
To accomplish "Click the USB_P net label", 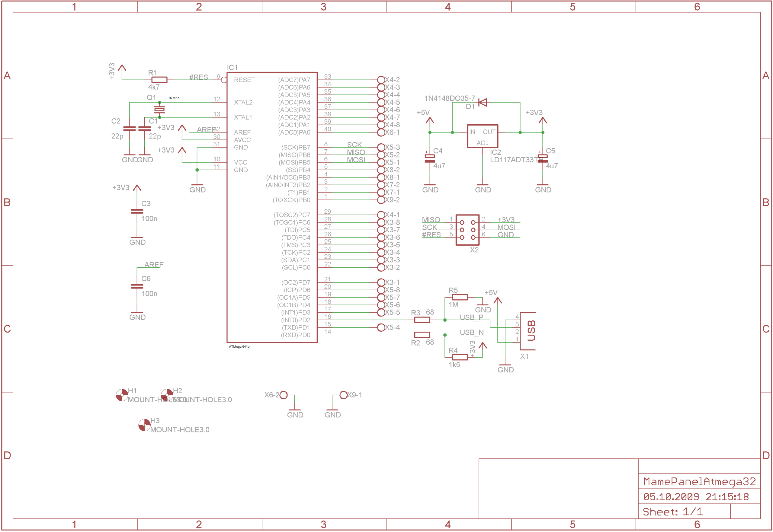I will (471, 317).
